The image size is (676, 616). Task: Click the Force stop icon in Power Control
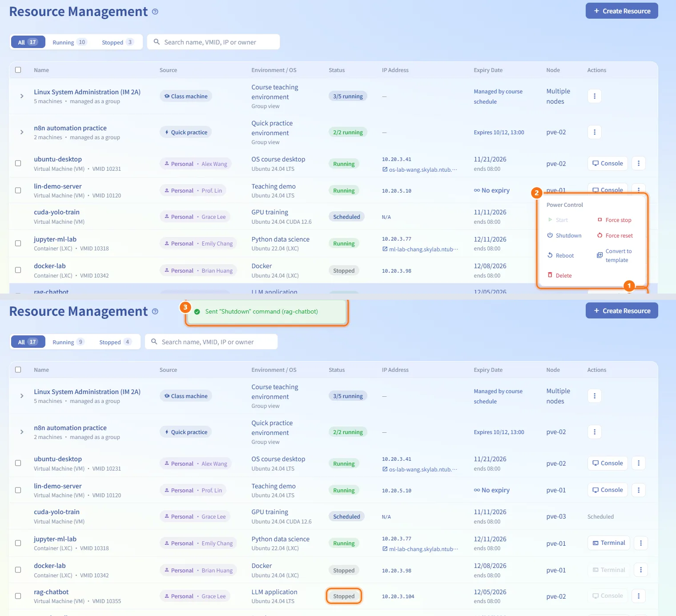click(600, 220)
